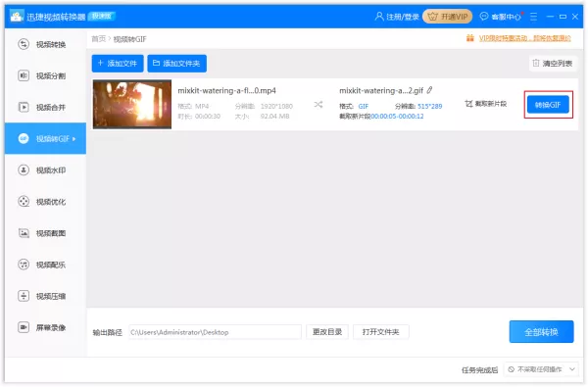Click the 打开文件夹 open folder button

[380, 332]
